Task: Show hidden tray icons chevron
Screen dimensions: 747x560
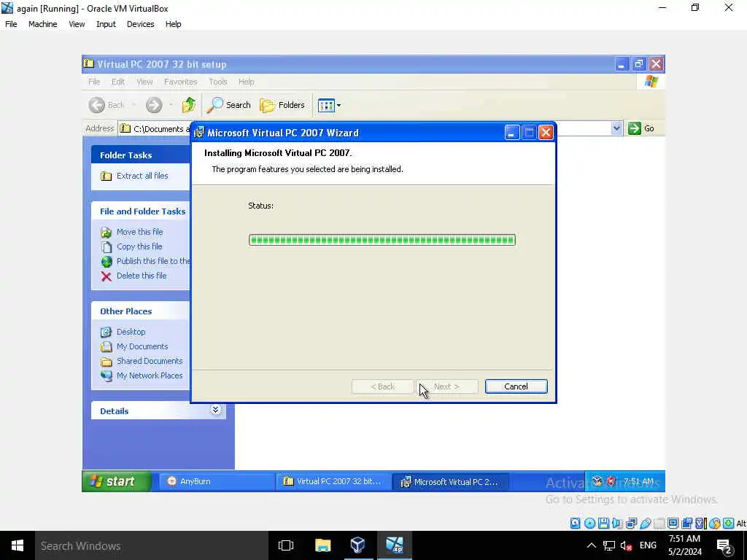Action: point(591,545)
